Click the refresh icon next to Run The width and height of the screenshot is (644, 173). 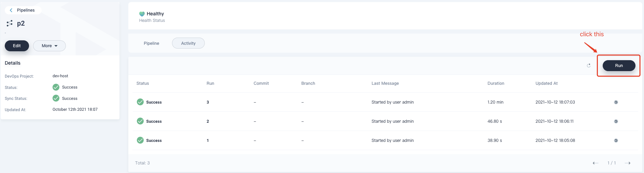[589, 66]
